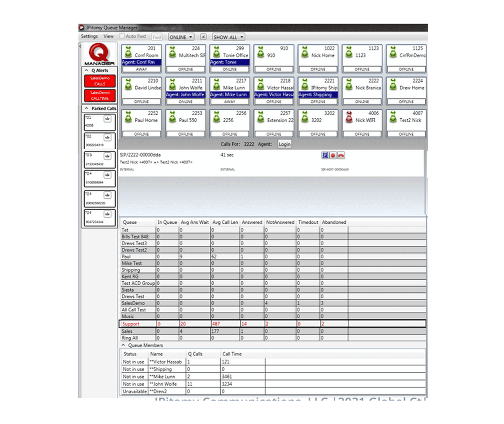
Task: Toggle the Auto Fwd checkbox
Action: point(122,36)
